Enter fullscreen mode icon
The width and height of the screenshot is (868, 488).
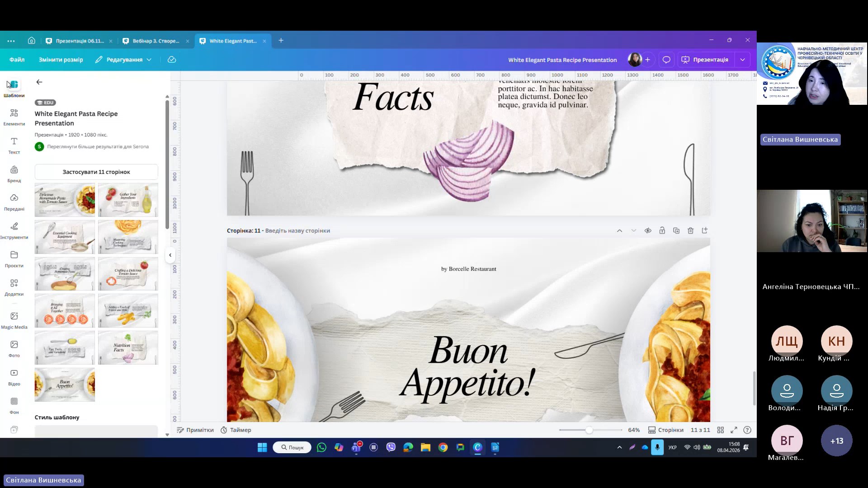point(734,430)
